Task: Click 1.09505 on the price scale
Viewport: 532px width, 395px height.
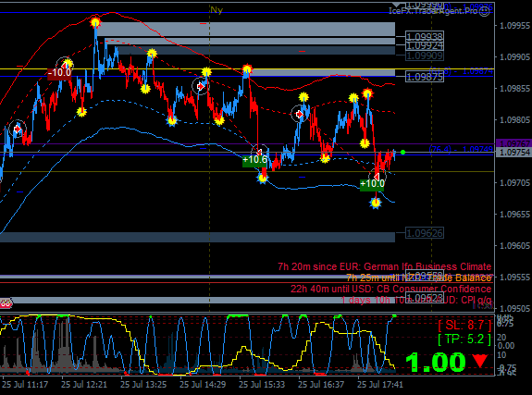Action: click(514, 308)
